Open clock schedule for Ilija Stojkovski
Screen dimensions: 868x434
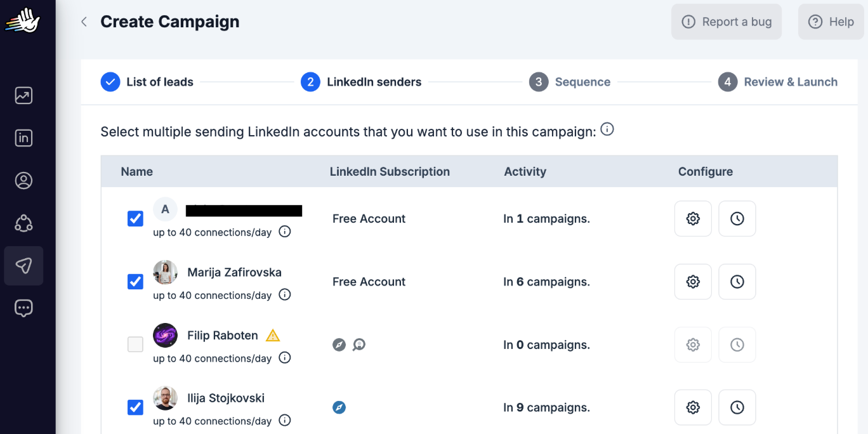(737, 407)
